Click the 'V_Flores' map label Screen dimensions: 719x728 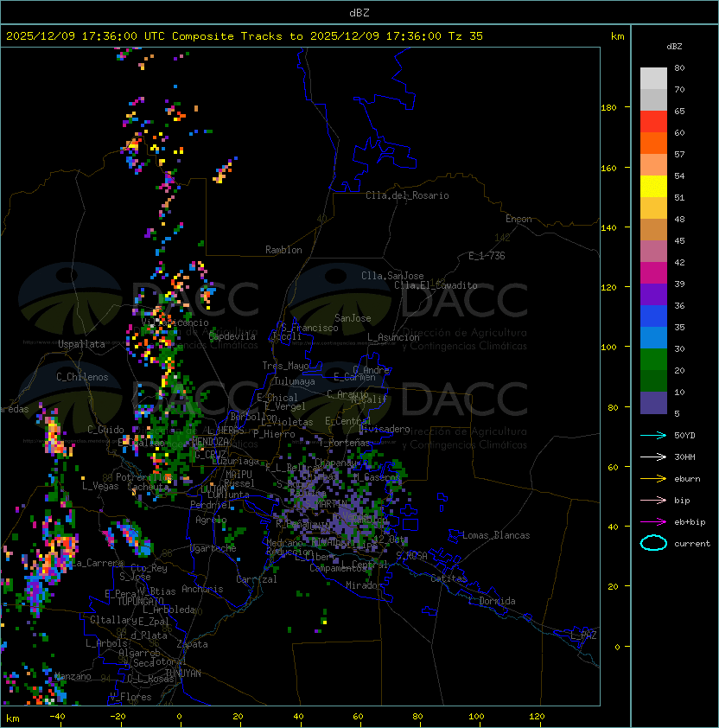point(130,696)
